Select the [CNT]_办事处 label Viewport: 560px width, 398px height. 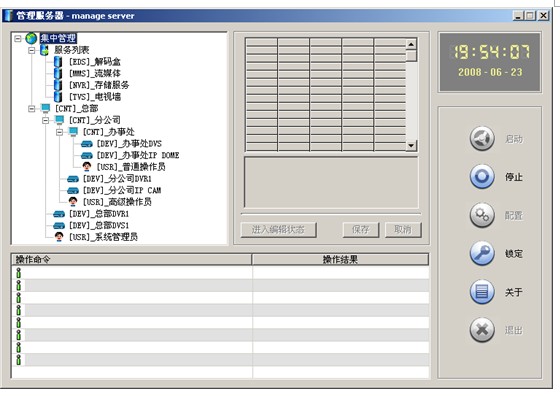click(109, 132)
